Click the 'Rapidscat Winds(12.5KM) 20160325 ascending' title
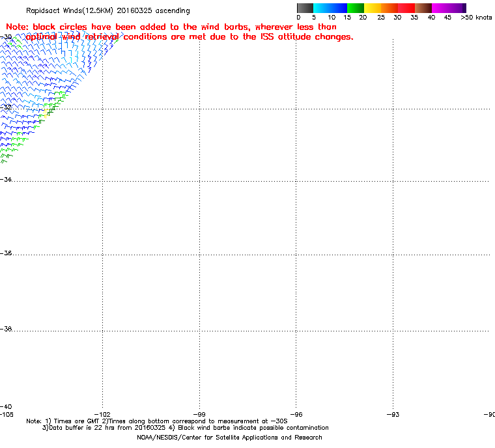 point(108,10)
